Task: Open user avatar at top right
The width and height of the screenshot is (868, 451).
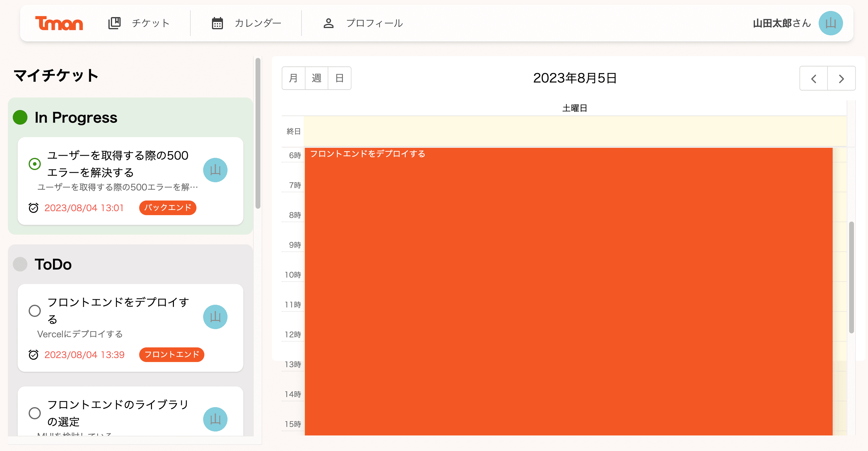Action: 830,23
